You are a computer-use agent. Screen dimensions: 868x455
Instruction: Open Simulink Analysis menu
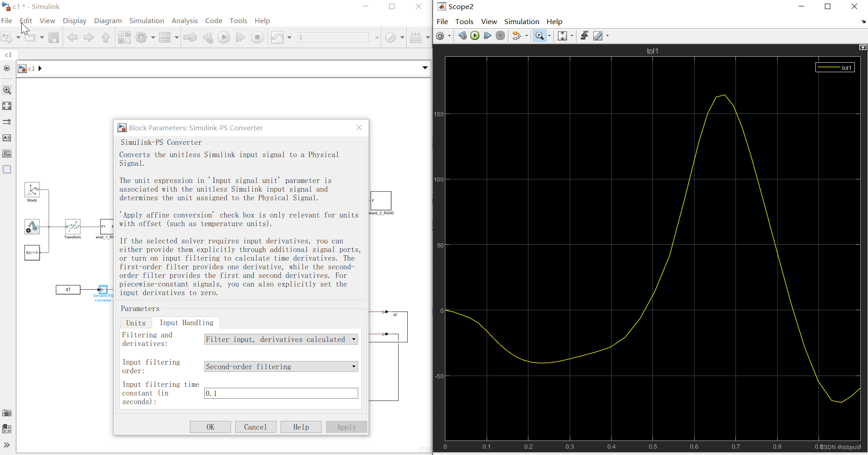coord(184,20)
